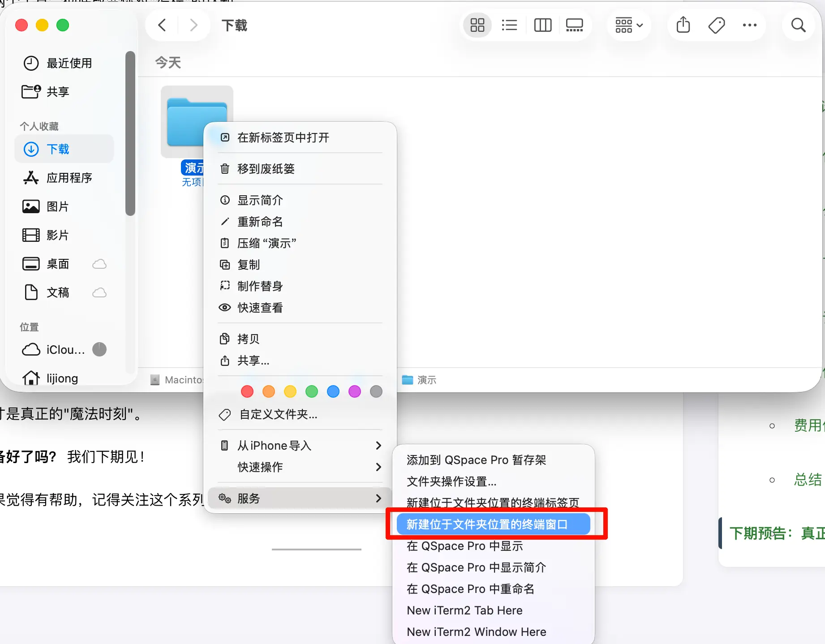The width and height of the screenshot is (825, 644).
Task: Expand the 从 iPhone 导入 submenu
Action: 300,446
